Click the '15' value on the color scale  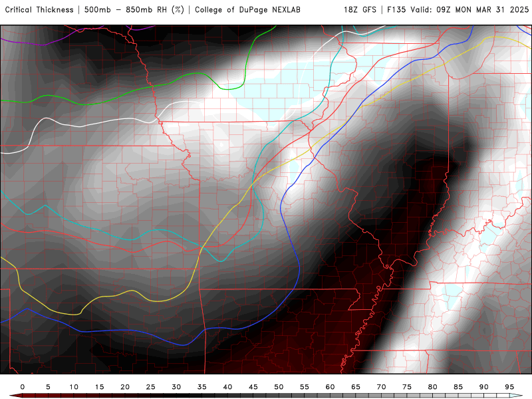[x=99, y=387]
